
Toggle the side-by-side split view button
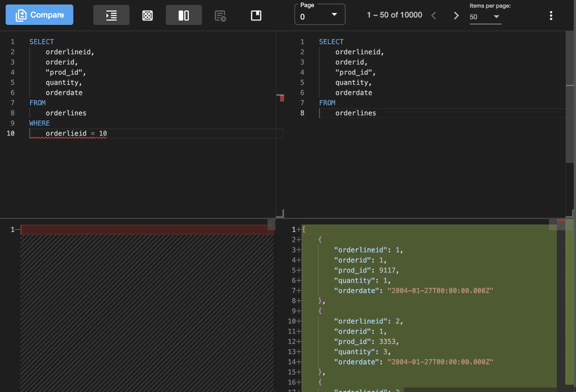(x=184, y=15)
